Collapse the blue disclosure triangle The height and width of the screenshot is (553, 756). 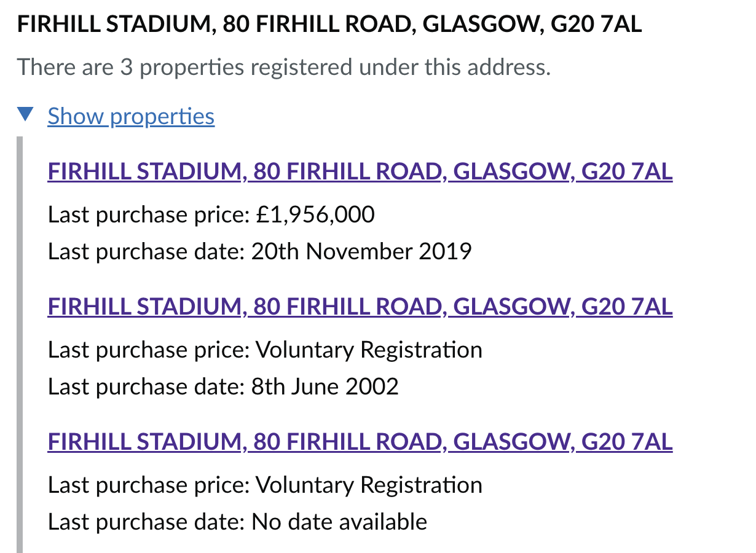pos(25,114)
